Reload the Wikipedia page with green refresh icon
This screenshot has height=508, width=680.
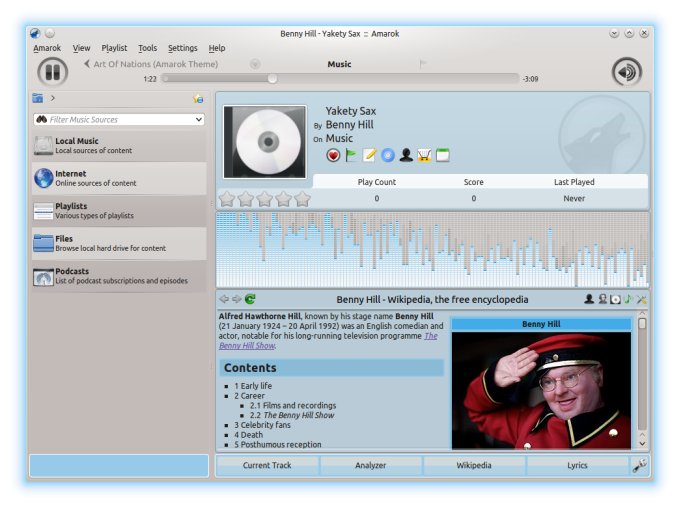pos(250,299)
